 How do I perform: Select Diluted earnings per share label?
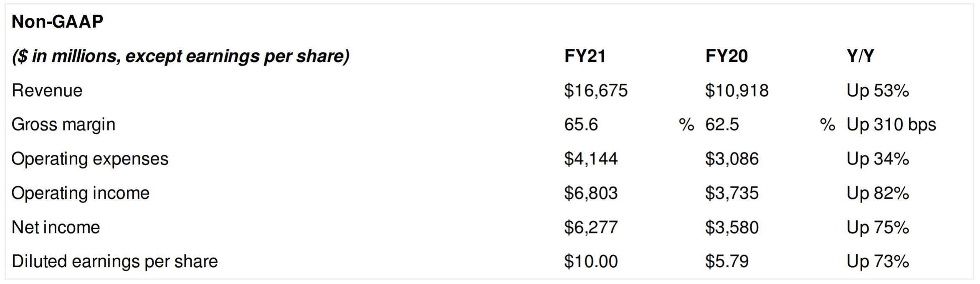click(x=115, y=261)
